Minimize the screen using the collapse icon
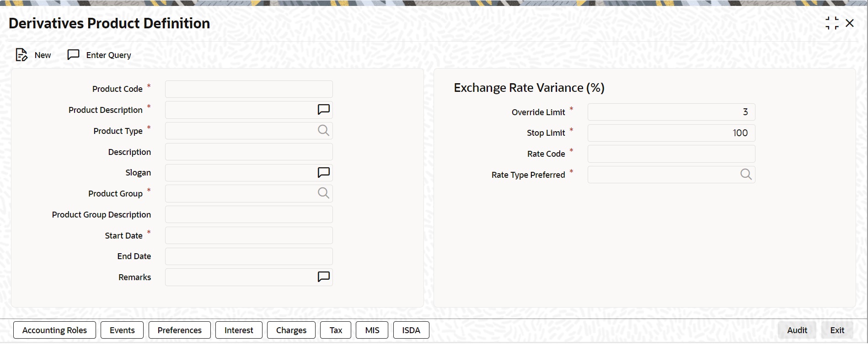 832,23
